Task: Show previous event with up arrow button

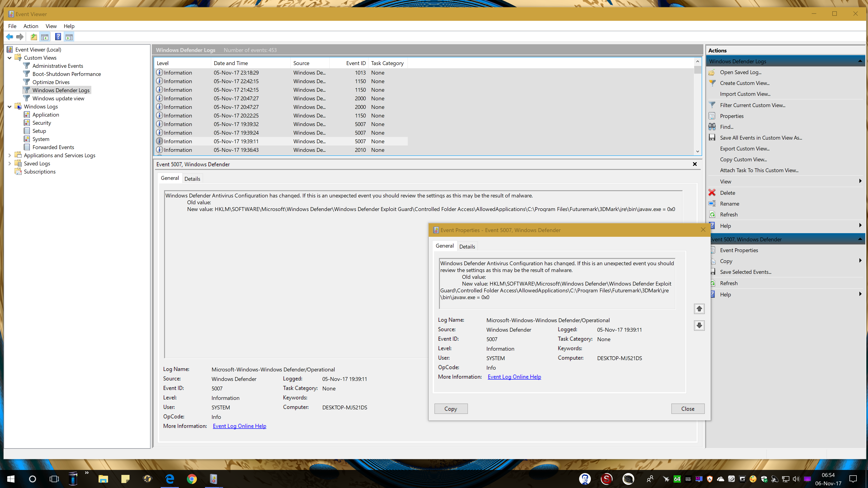Action: (x=699, y=308)
